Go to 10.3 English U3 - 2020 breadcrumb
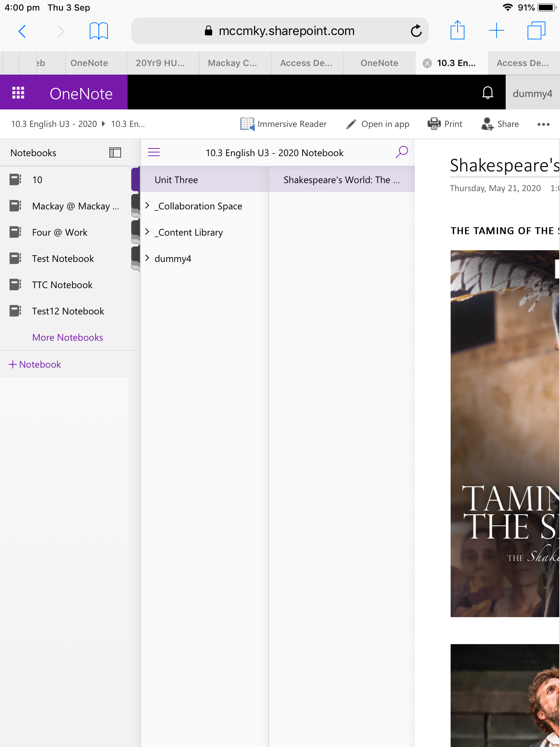This screenshot has height=747, width=560. [x=54, y=124]
